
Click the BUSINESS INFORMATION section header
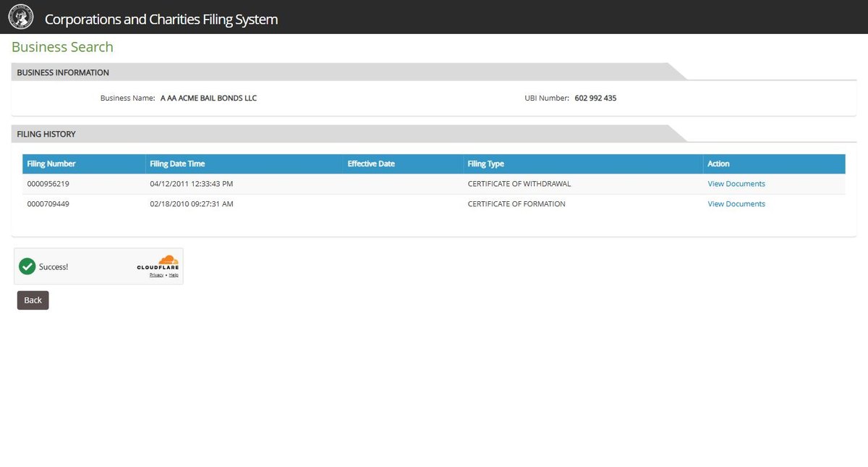(x=63, y=72)
